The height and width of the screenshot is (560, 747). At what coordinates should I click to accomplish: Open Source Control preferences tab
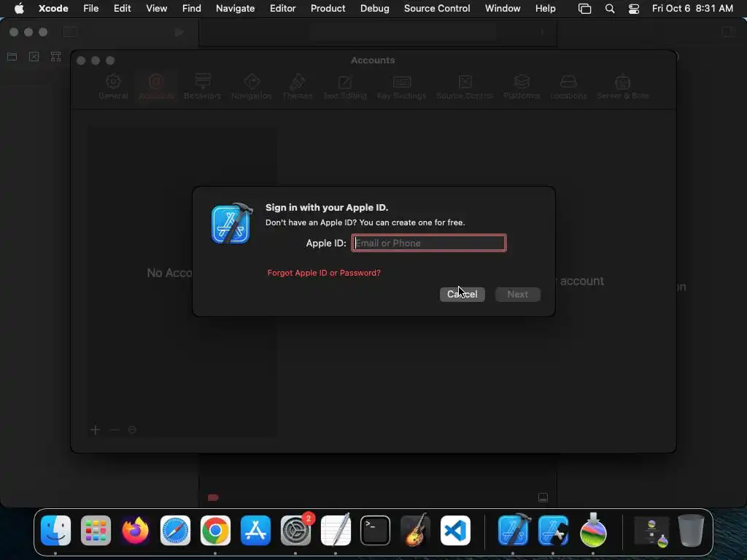(x=465, y=87)
